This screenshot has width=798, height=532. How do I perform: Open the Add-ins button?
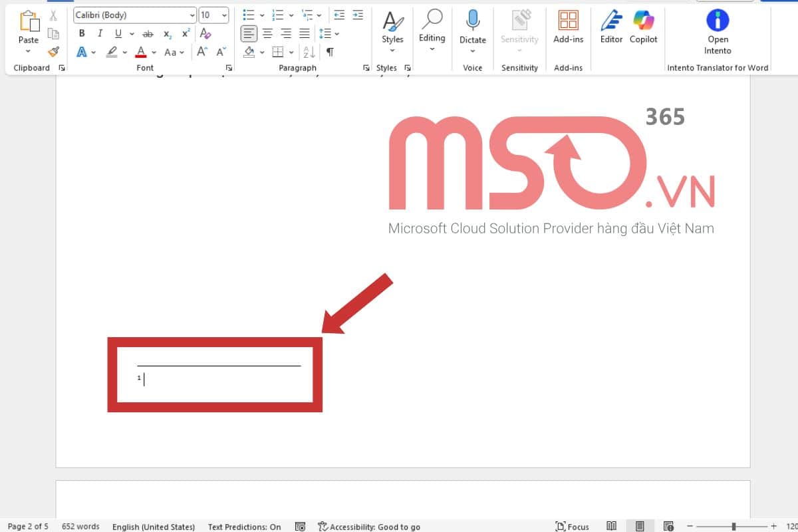tap(568, 27)
